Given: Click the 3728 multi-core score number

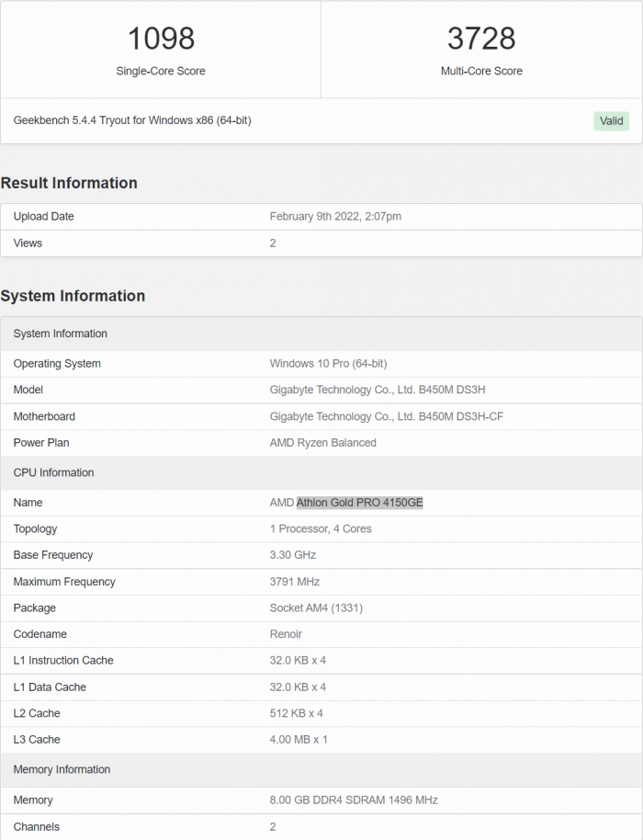Looking at the screenshot, I should pos(481,39).
